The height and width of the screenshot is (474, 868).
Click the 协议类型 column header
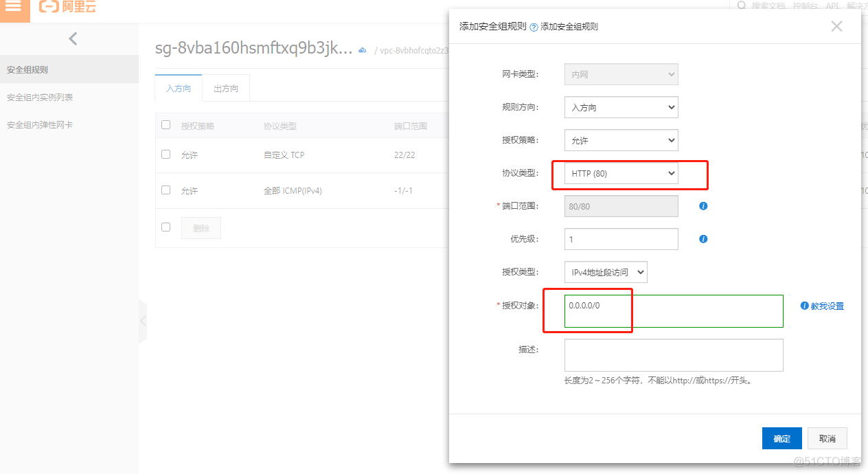click(x=280, y=126)
